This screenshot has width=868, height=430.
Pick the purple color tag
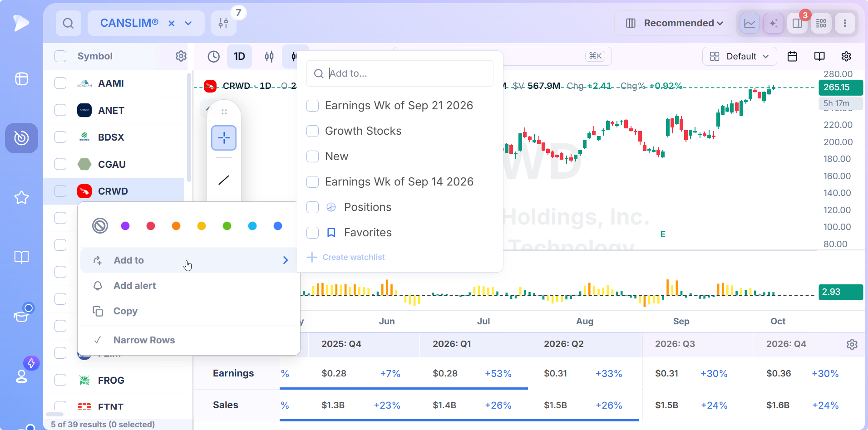[125, 226]
